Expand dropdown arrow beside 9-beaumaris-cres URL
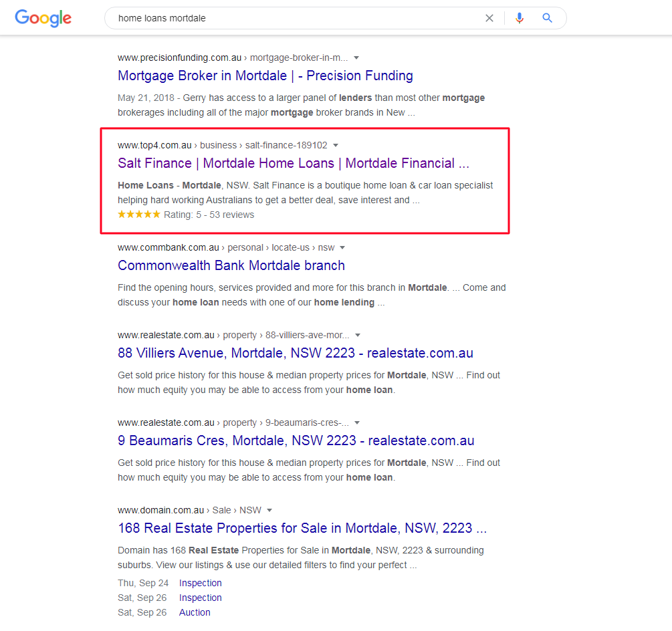Viewport: 672px width, 631px height. point(358,422)
